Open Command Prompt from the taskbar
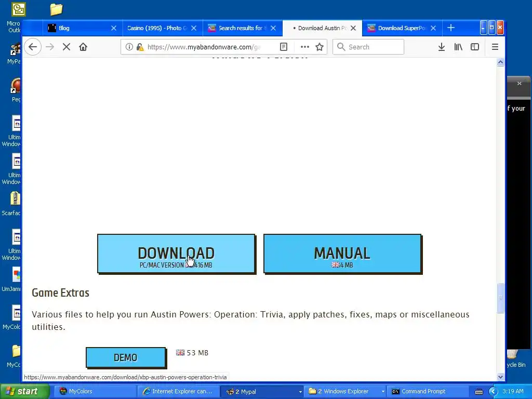Viewport: 532px width, 399px height. [x=428, y=392]
